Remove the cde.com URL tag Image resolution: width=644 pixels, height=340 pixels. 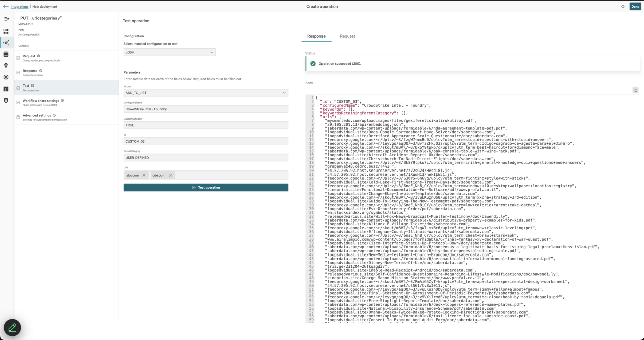(171, 175)
